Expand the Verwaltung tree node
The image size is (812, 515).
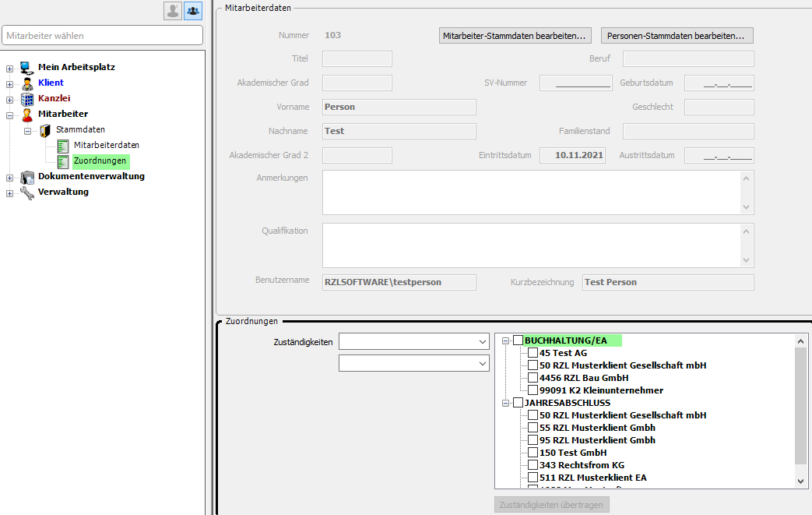click(10, 192)
